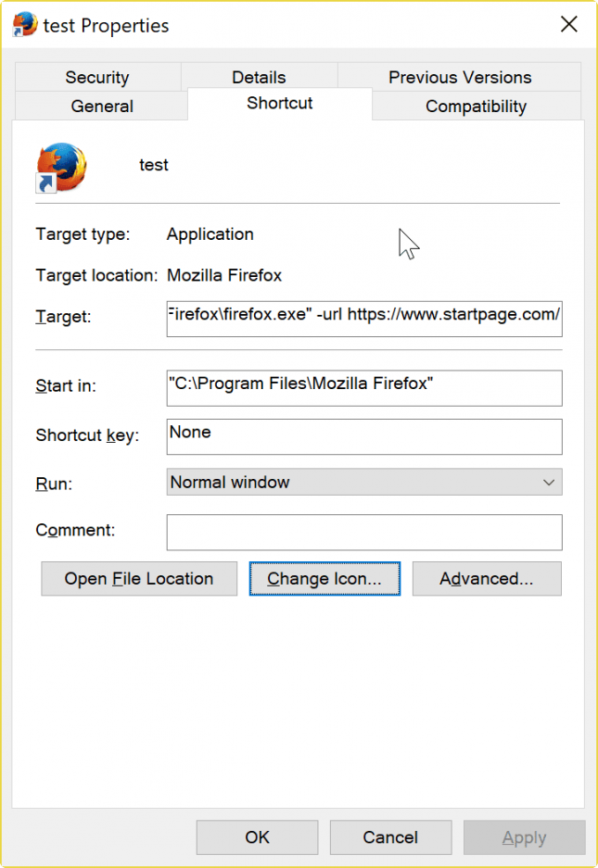The height and width of the screenshot is (868, 598).
Task: Open the Previous Versions tab
Action: [460, 77]
